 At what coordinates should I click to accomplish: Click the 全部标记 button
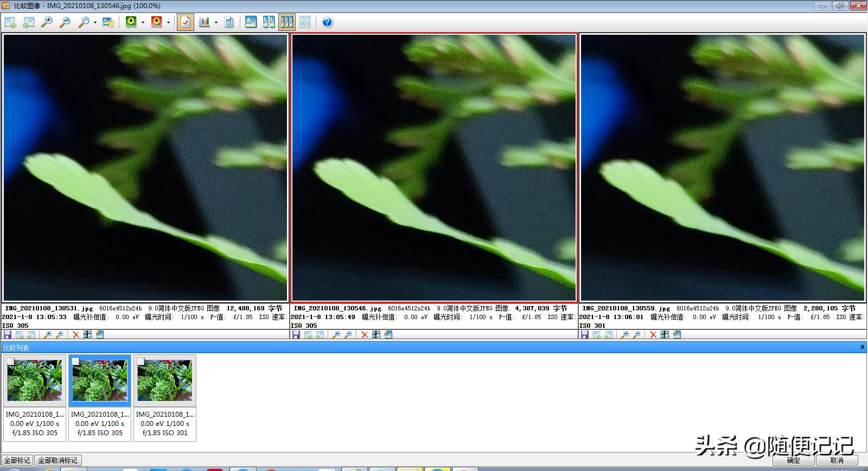[17, 460]
